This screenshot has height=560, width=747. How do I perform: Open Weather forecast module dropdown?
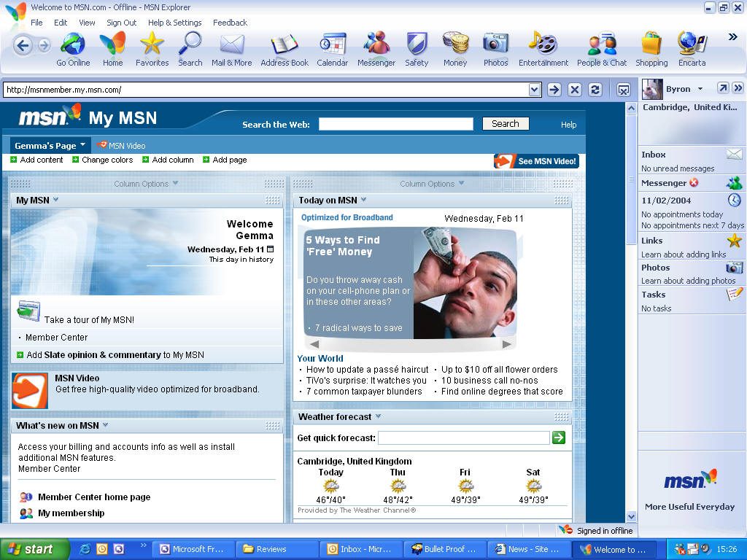coord(378,416)
